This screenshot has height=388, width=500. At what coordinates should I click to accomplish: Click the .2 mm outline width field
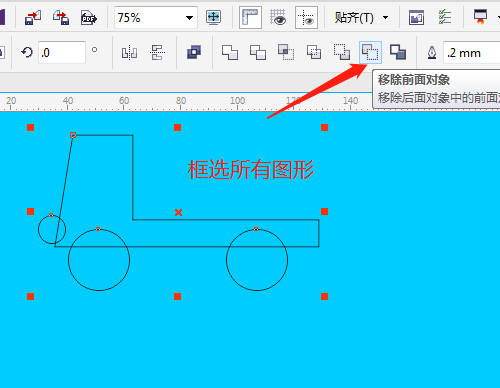[472, 52]
